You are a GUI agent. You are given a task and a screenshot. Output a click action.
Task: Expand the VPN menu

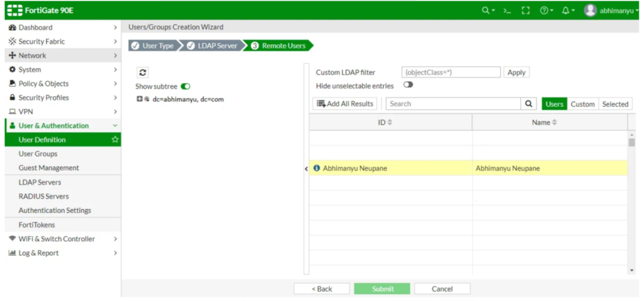pyautogui.click(x=63, y=111)
